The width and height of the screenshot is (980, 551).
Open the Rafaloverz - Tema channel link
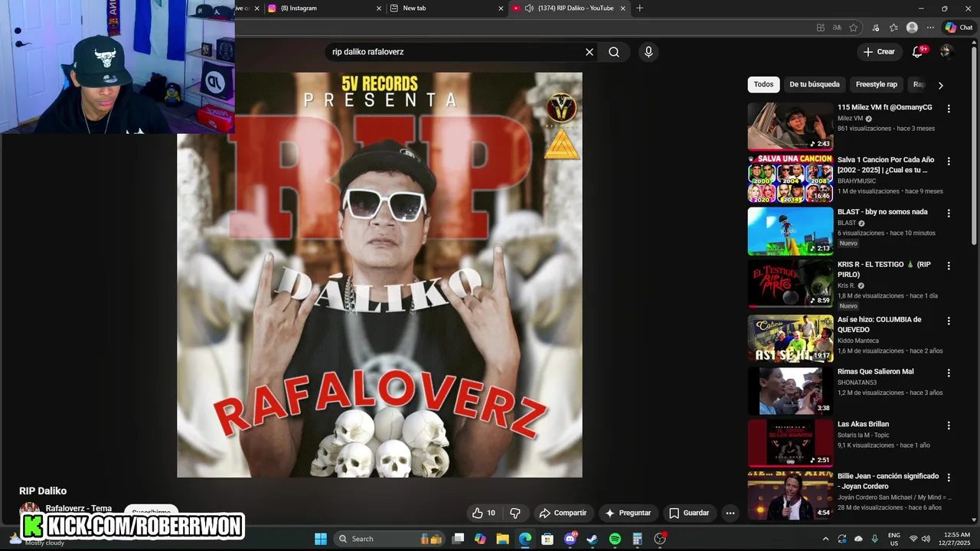[x=78, y=508]
